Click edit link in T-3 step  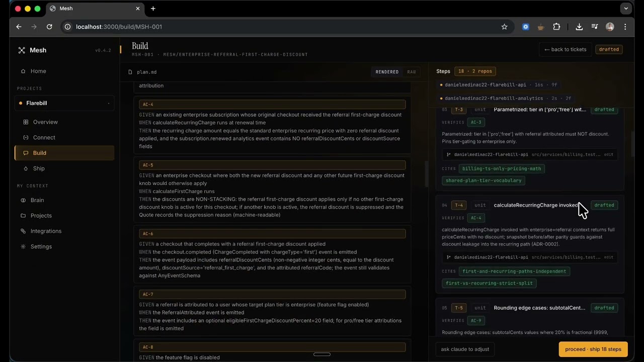(x=608, y=155)
